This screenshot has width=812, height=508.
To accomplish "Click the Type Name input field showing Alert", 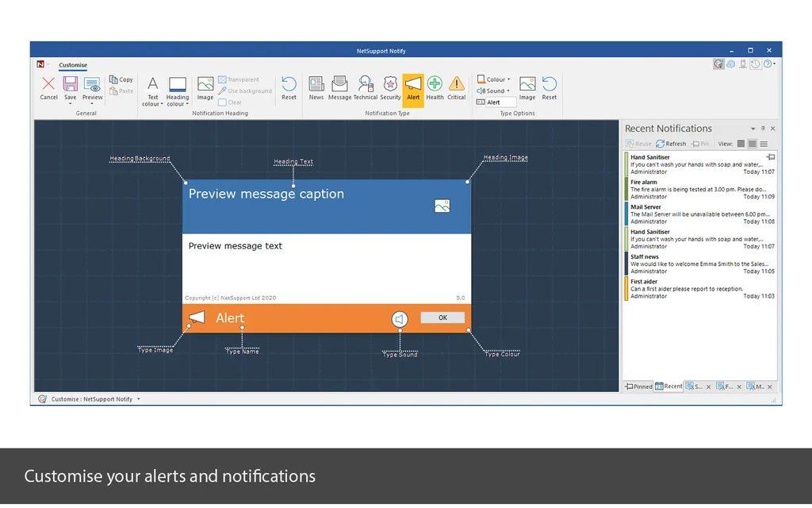I will coord(500,102).
